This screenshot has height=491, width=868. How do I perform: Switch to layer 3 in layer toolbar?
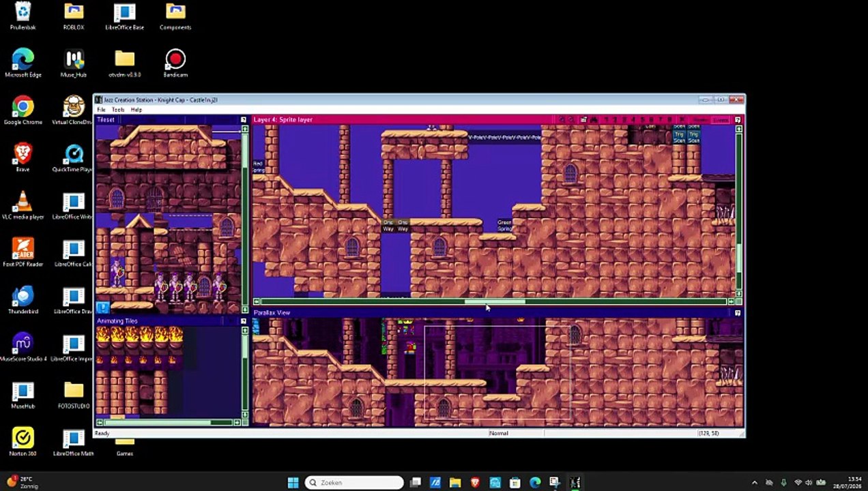[624, 119]
